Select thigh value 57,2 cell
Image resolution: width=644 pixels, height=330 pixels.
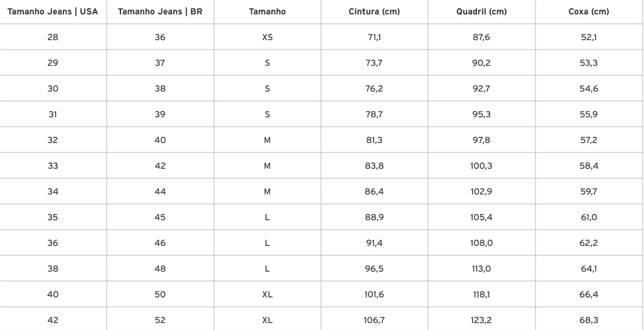coord(589,140)
